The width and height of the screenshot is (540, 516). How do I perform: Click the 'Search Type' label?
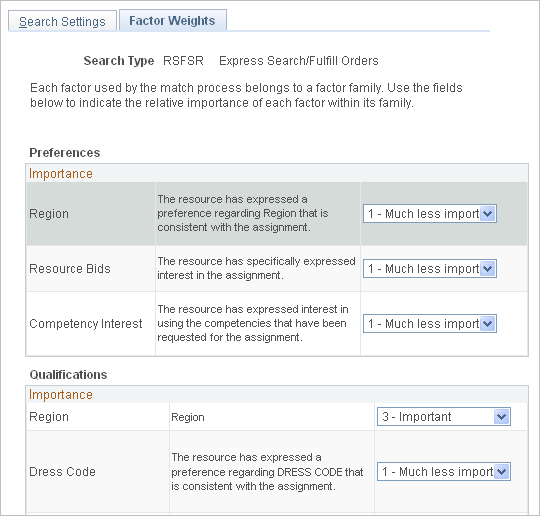119,61
